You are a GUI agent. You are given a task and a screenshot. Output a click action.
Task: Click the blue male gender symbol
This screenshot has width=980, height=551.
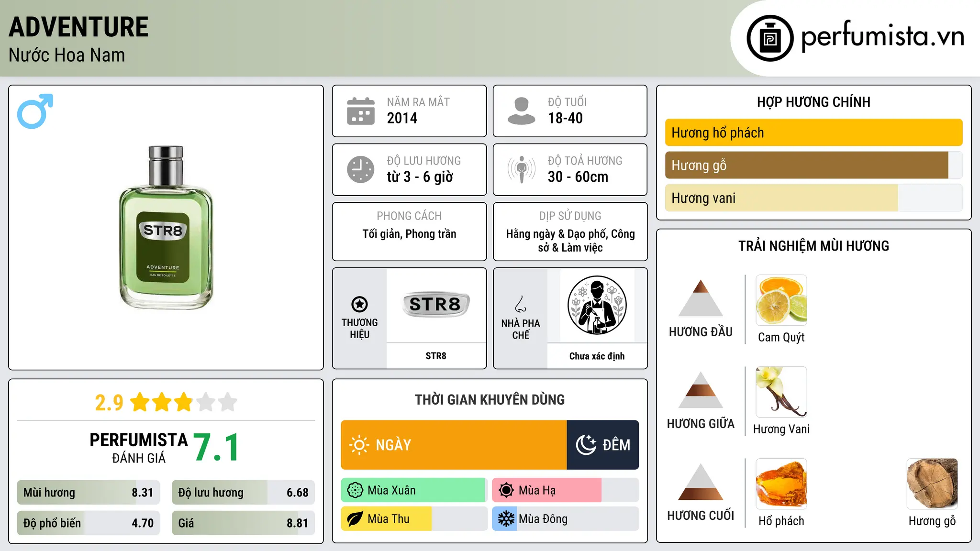pyautogui.click(x=35, y=111)
